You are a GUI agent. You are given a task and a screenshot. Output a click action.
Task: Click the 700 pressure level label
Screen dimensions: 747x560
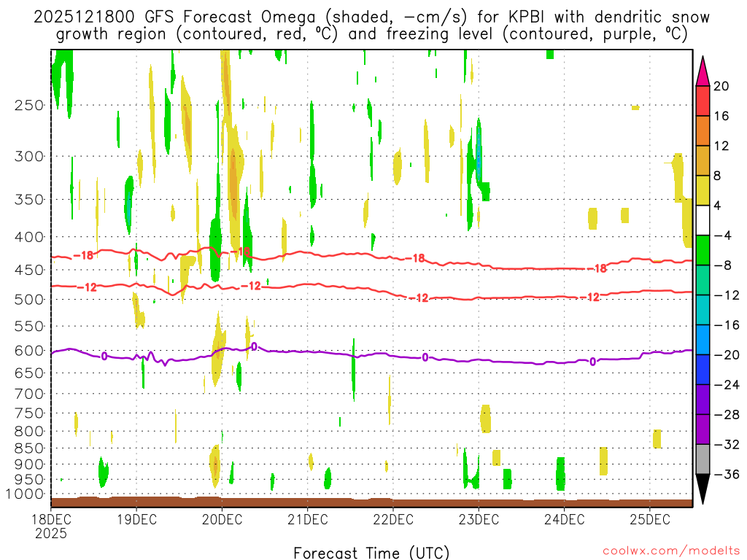[x=29, y=394]
